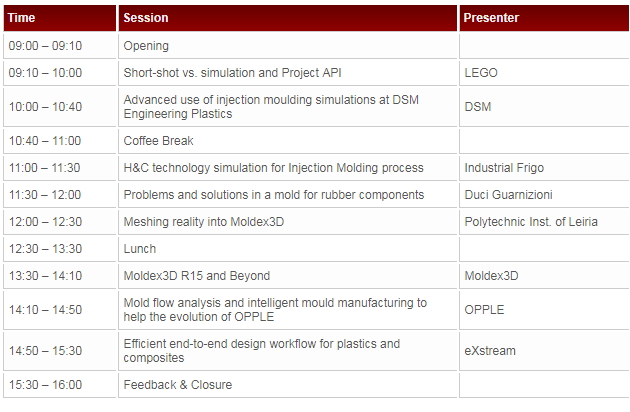Viewport: 630px width, 412px height.
Task: Select Short-shot vs. simulation session text
Action: 232,73
